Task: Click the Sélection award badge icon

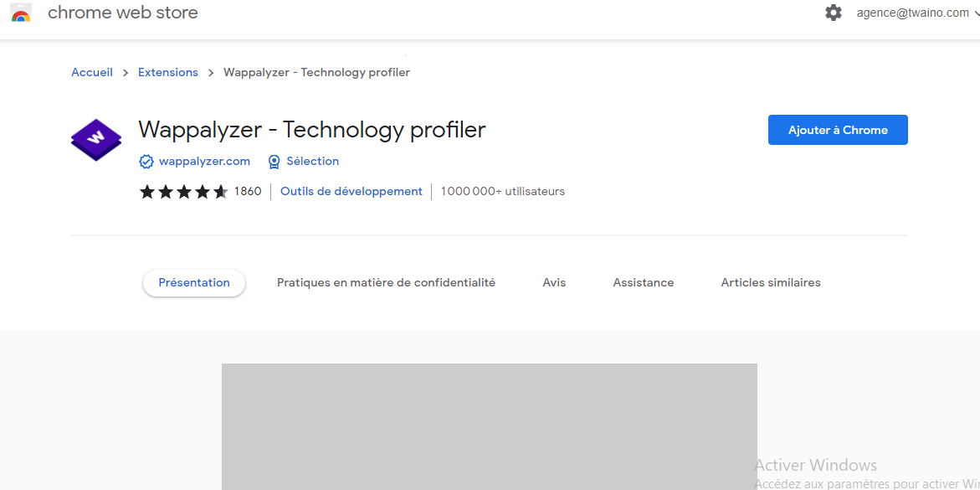Action: coord(274,162)
